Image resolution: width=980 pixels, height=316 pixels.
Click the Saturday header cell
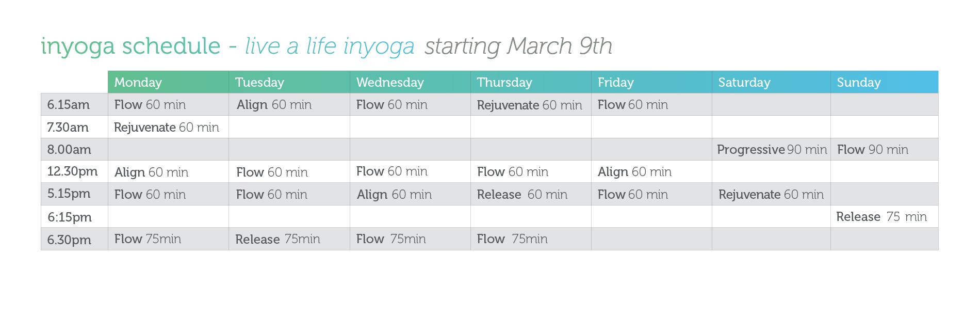tap(771, 82)
